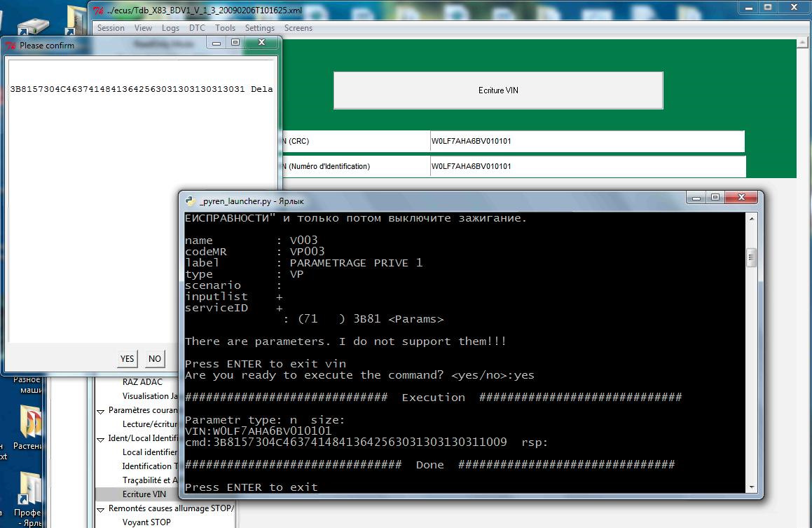Click the Python icon in _pyren_launcher titlebar
The height and width of the screenshot is (528, 812).
189,201
